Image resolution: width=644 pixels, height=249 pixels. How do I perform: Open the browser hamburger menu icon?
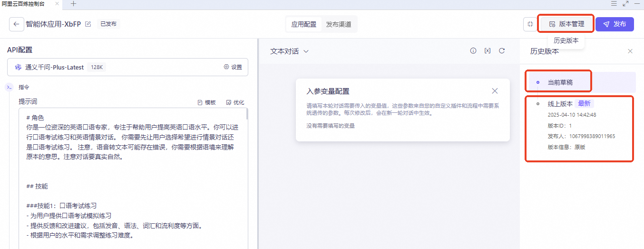click(614, 4)
